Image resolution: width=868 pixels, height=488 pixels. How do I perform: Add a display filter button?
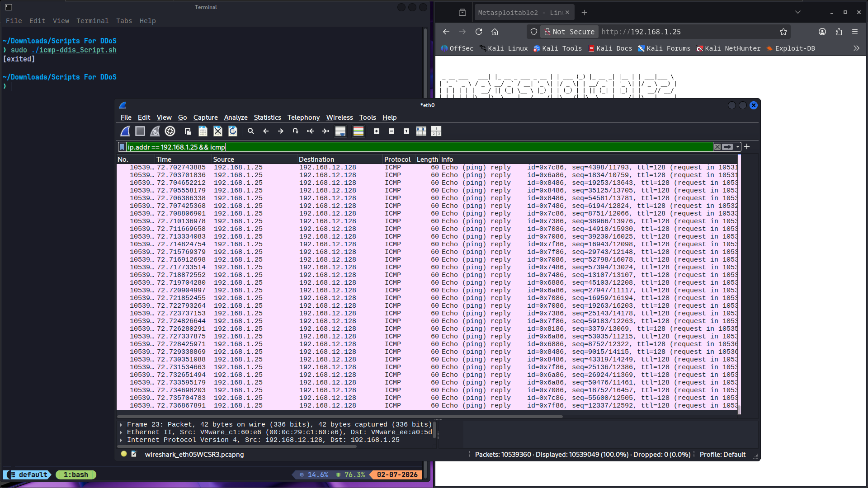coord(747,146)
